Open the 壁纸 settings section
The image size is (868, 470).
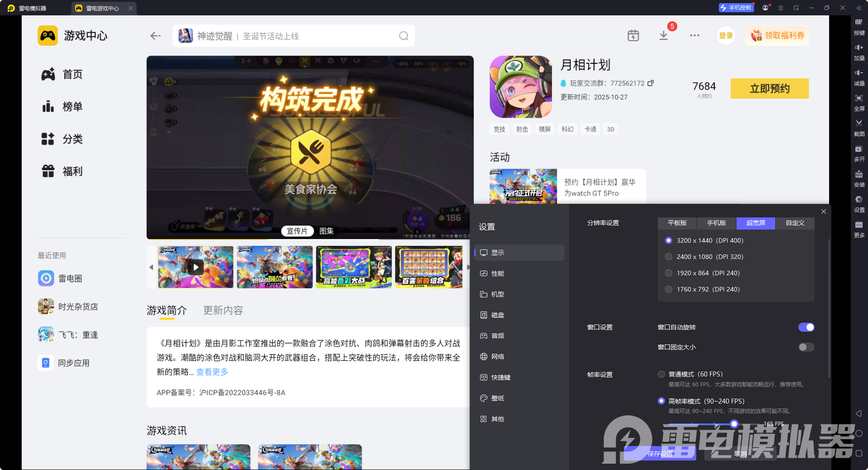coord(519,398)
